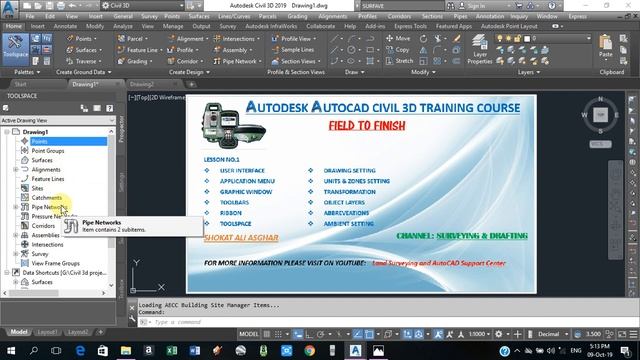
Task: Select the Sample Lines tool
Action: pyautogui.click(x=293, y=50)
